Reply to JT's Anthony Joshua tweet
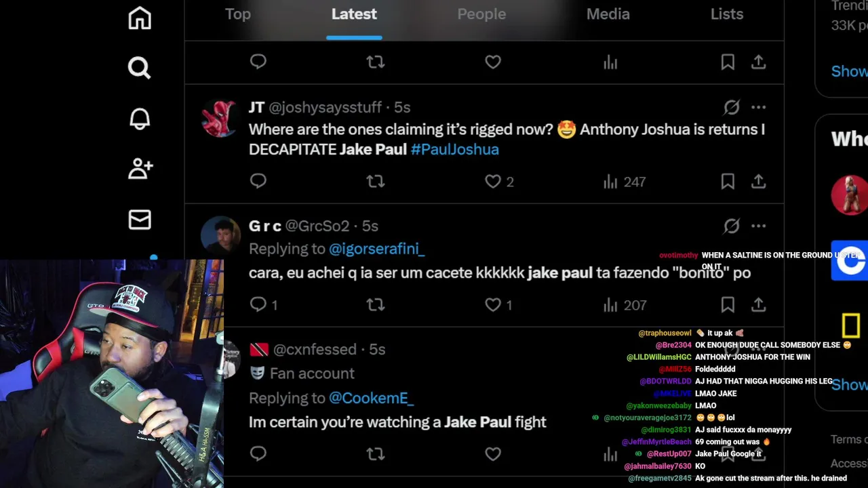 coord(258,181)
